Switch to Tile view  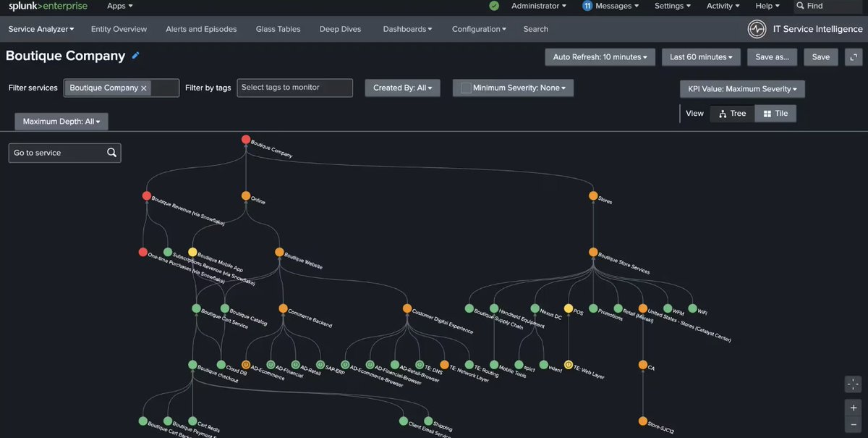click(x=775, y=113)
